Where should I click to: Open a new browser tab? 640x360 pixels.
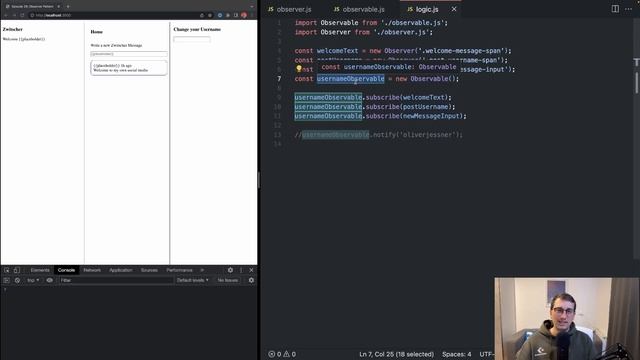coord(68,6)
